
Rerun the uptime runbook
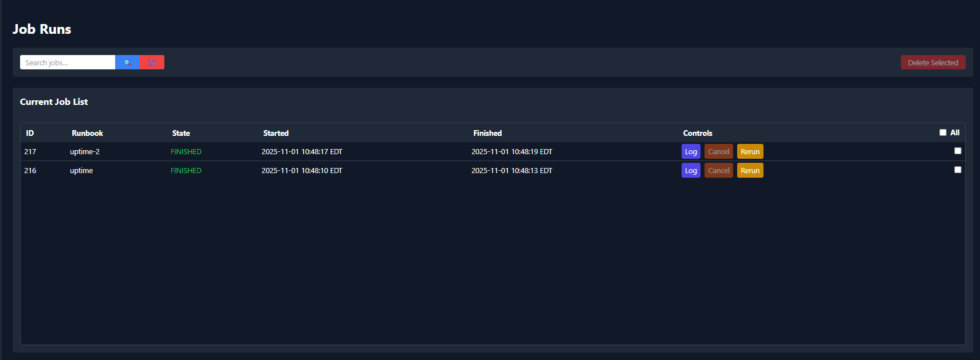click(750, 170)
